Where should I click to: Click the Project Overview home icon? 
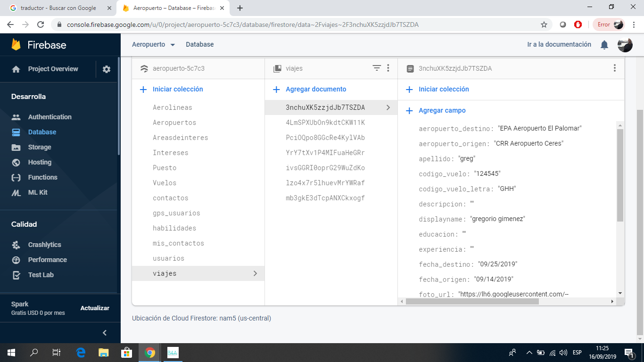16,69
